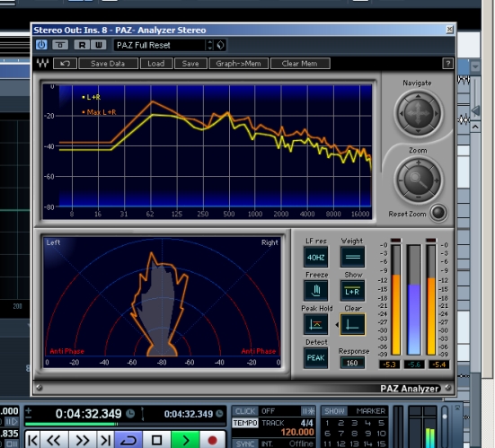The height and width of the screenshot is (448, 495).
Task: Change the Weight setting button
Action: (x=353, y=257)
